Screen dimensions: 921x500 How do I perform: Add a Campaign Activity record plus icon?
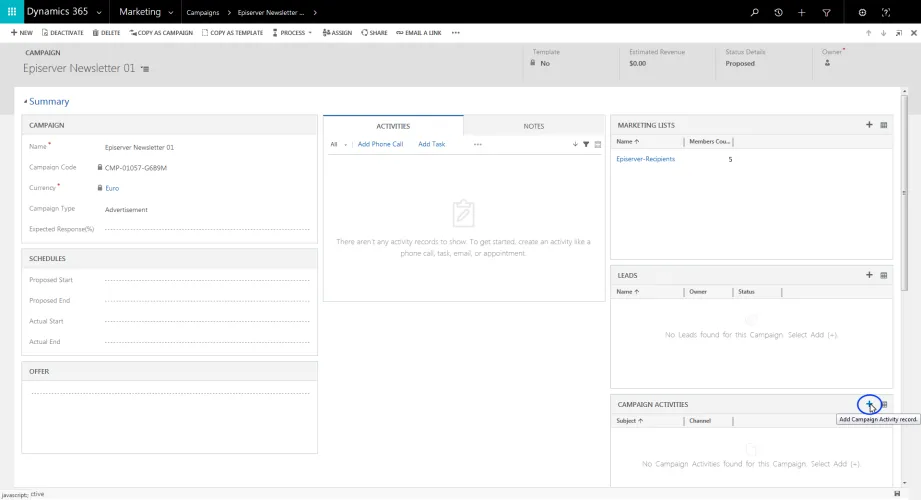coord(869,404)
